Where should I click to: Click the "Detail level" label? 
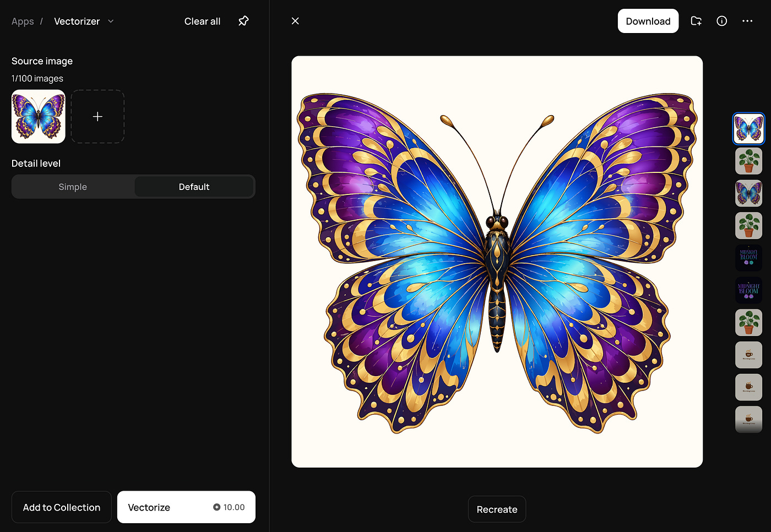pos(36,164)
